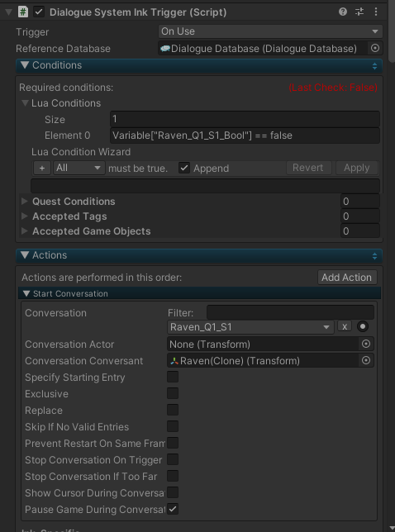Click the script hash icon in header
Screen dimensions: 395x532
pyautogui.click(x=23, y=12)
